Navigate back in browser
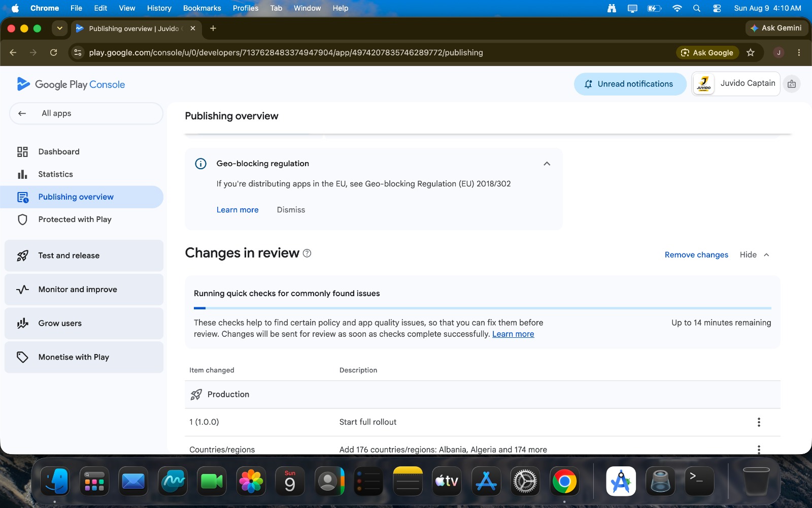This screenshot has width=812, height=508. pyautogui.click(x=13, y=52)
